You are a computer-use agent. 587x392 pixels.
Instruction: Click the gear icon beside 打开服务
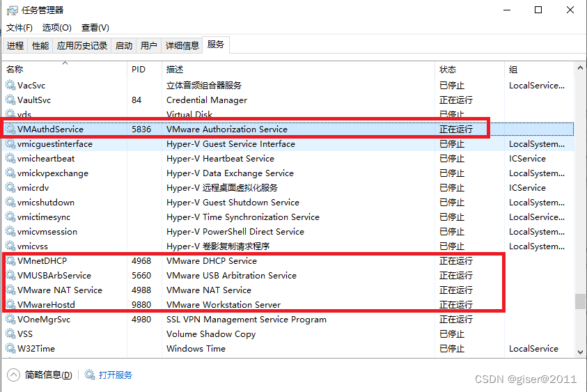(x=90, y=375)
